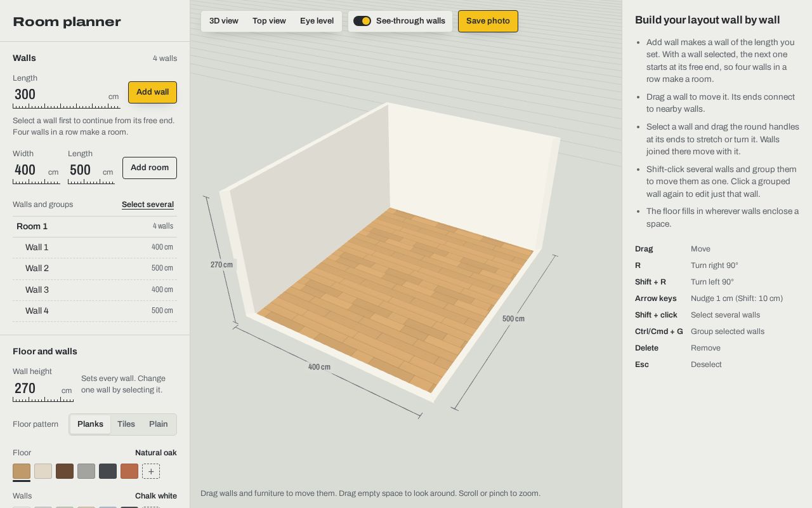The height and width of the screenshot is (508, 812).
Task: Click the Add wall button
Action: click(x=152, y=92)
